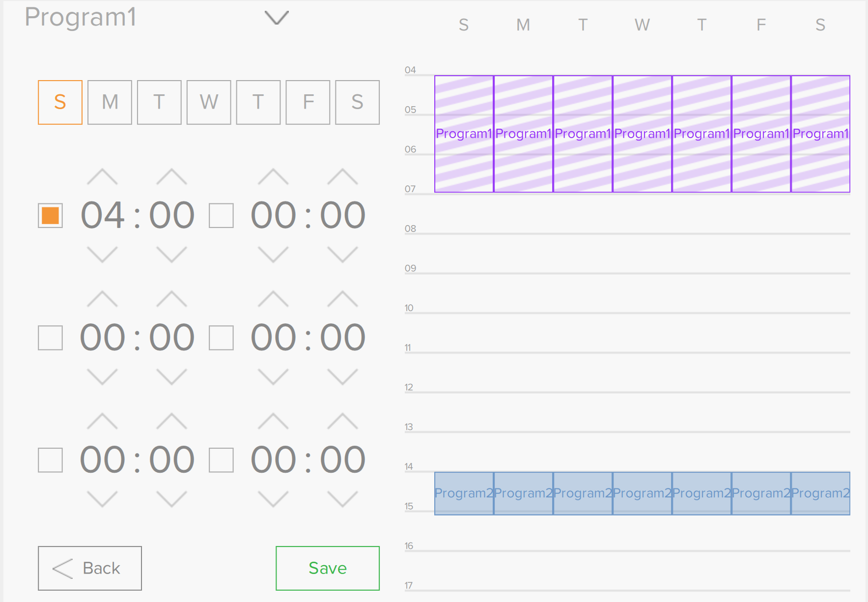
Task: Enable the third row end time checkbox
Action: [221, 460]
